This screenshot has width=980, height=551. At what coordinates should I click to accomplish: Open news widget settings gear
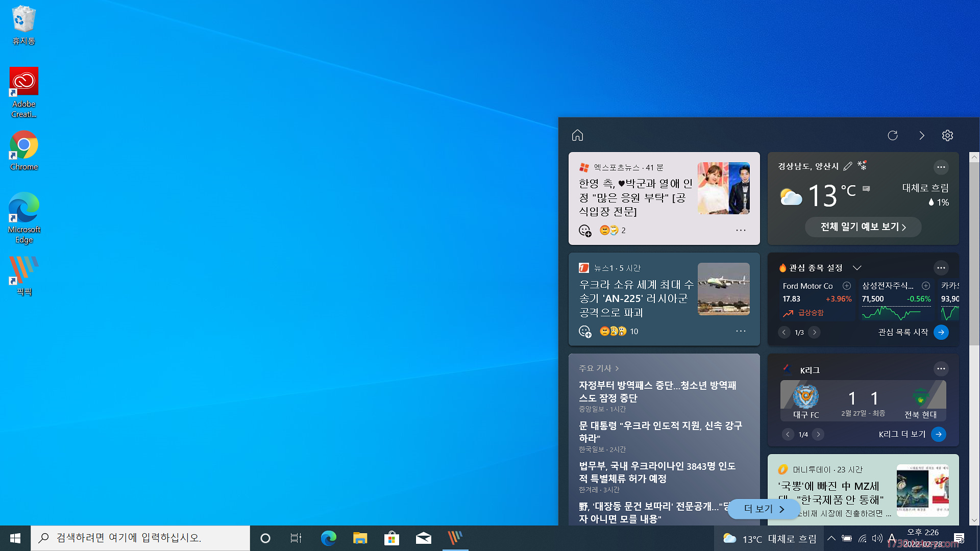[x=947, y=135]
